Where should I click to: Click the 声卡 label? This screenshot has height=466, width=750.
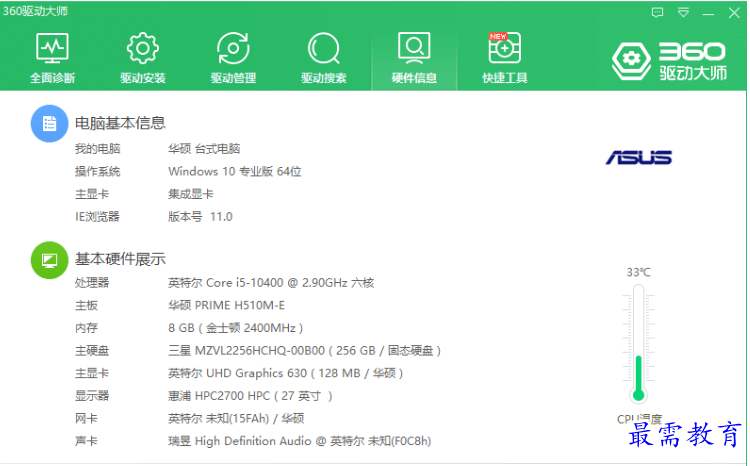pos(86,441)
